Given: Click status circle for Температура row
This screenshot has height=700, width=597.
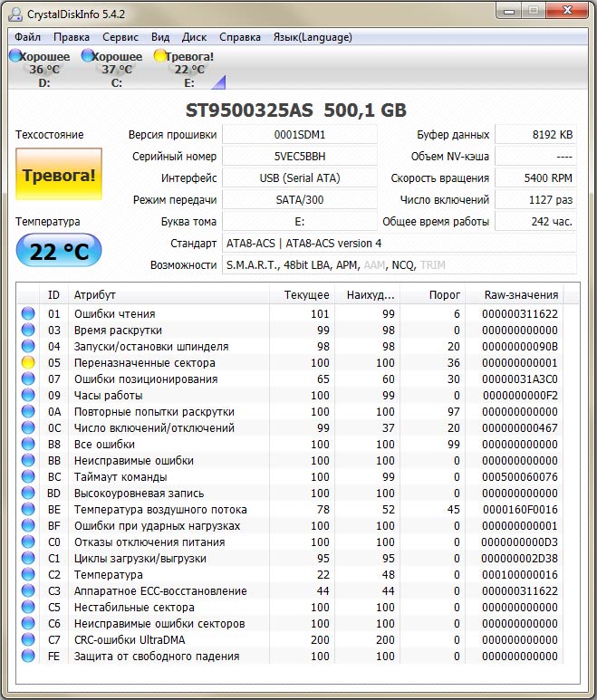Looking at the screenshot, I should point(29,575).
